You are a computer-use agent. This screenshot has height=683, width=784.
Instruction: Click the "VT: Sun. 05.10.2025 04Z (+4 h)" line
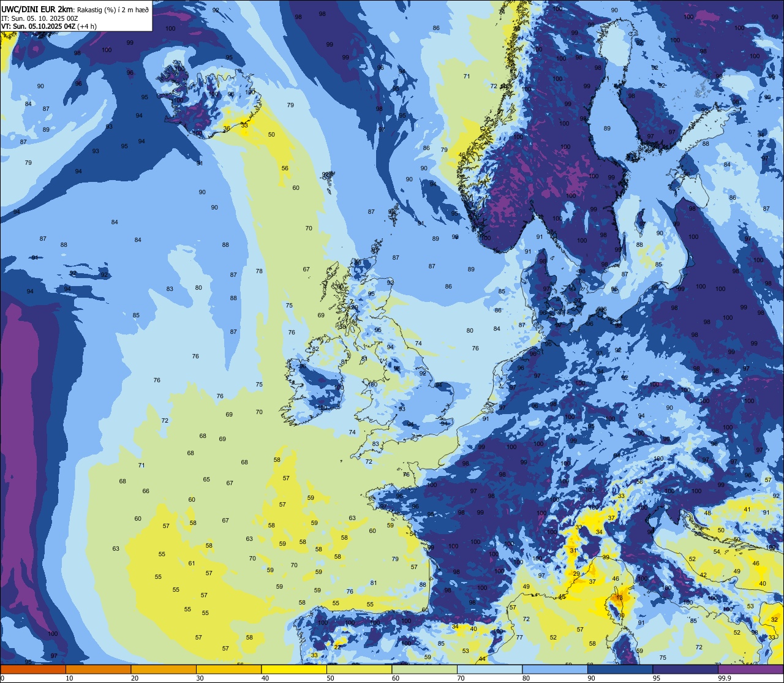(49, 26)
